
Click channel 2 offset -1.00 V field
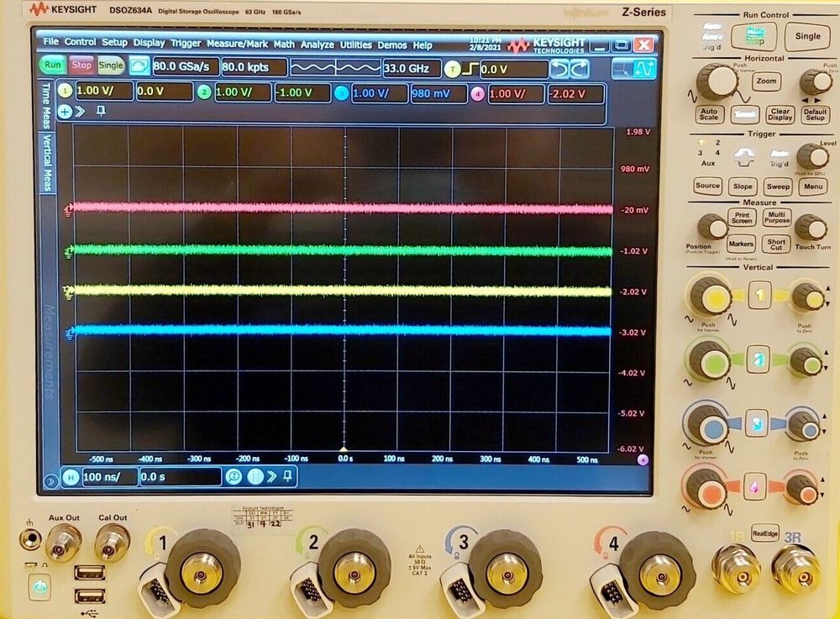click(302, 92)
